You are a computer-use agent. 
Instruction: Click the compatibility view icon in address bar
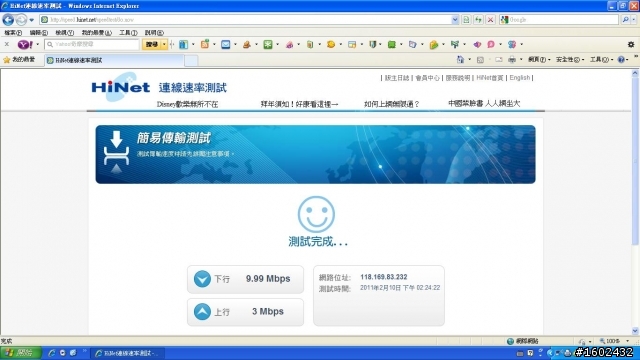click(x=466, y=20)
